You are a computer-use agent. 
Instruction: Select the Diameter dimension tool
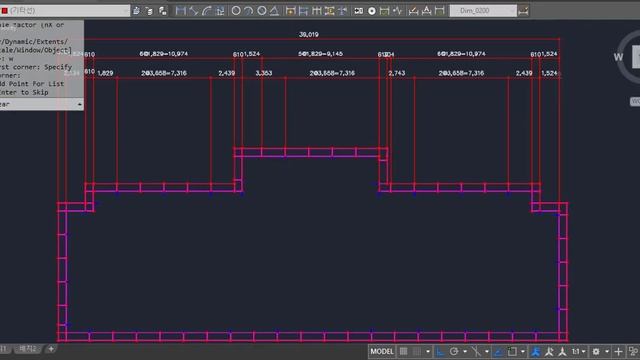[x=262, y=11]
